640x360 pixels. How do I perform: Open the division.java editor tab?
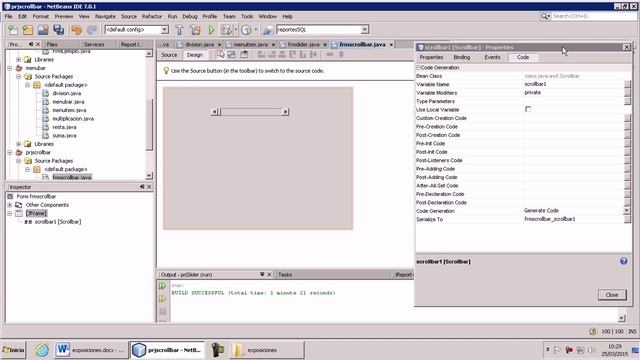[x=199, y=44]
